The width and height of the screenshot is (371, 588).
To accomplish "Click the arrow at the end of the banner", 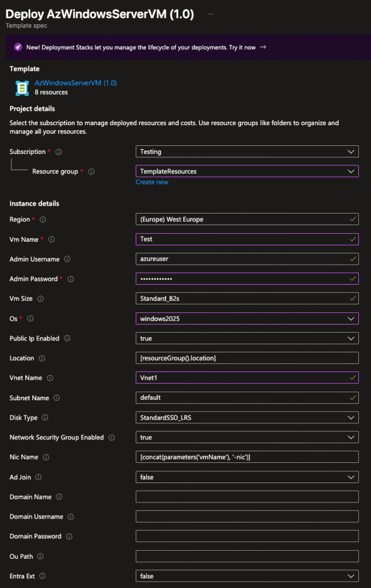I will pos(263,47).
